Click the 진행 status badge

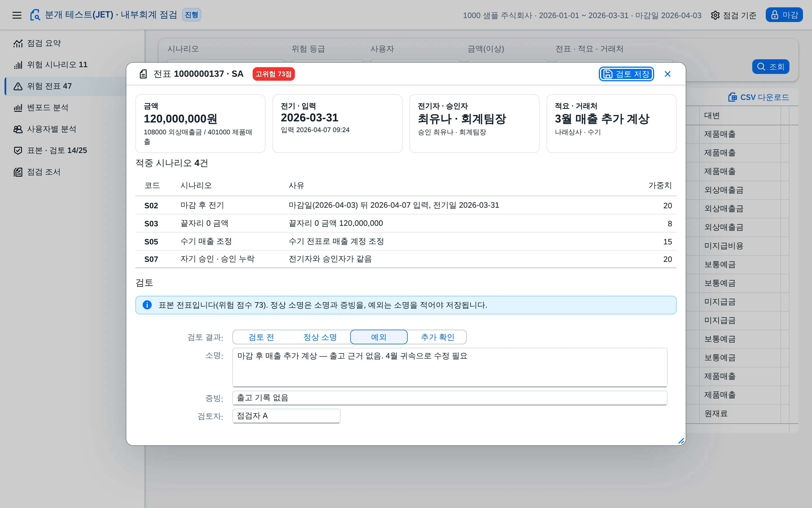[x=192, y=15]
